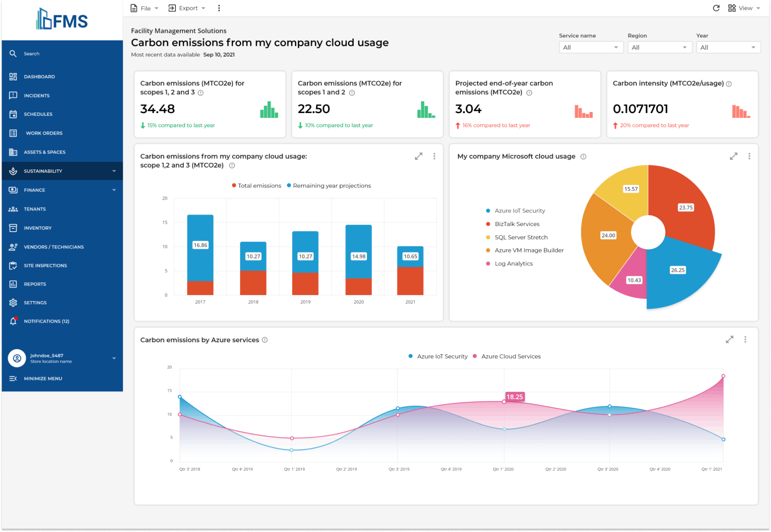The image size is (771, 532).
Task: Hide Azure Cloud Services series via legend
Action: click(x=507, y=356)
